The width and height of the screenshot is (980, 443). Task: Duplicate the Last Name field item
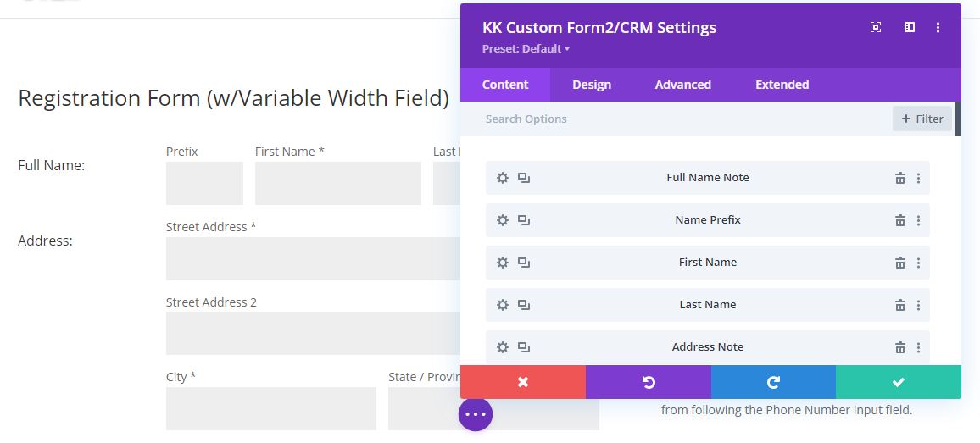tap(524, 305)
